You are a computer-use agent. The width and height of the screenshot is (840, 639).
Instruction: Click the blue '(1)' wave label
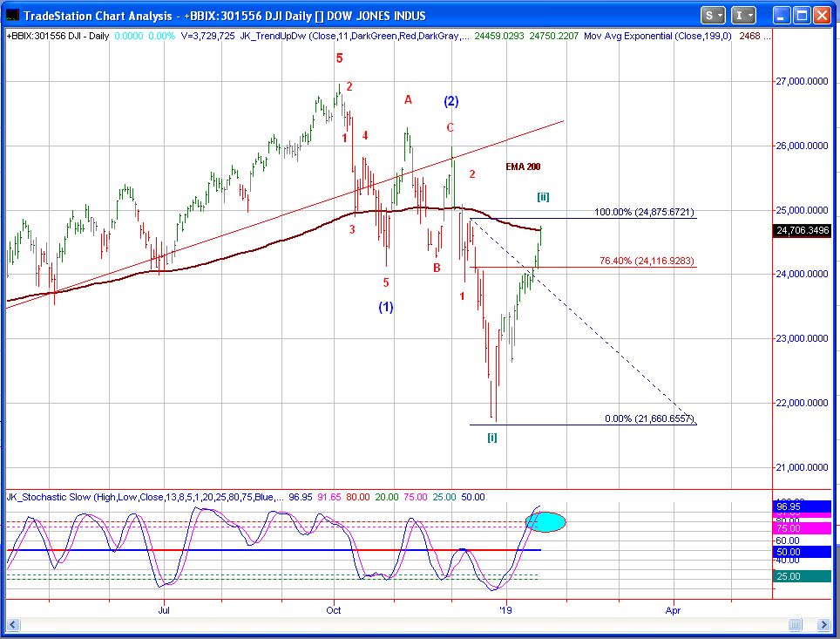coord(386,307)
